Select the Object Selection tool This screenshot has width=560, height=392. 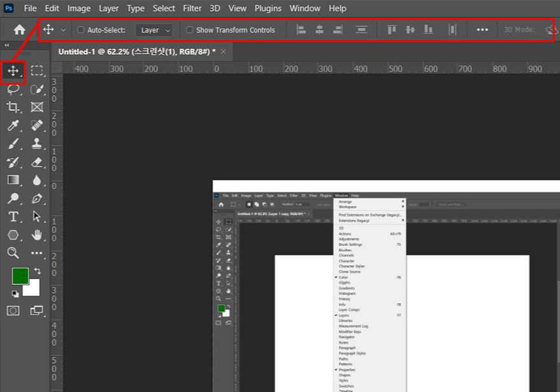point(37,89)
